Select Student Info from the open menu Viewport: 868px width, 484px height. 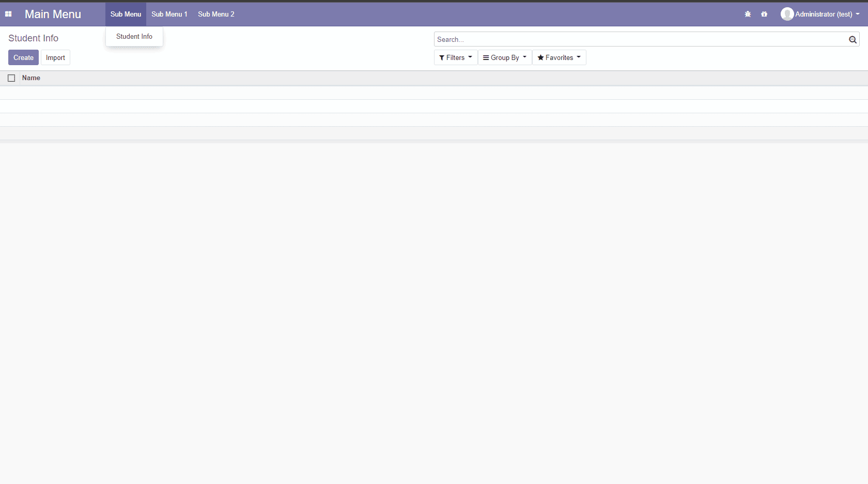[x=134, y=36]
